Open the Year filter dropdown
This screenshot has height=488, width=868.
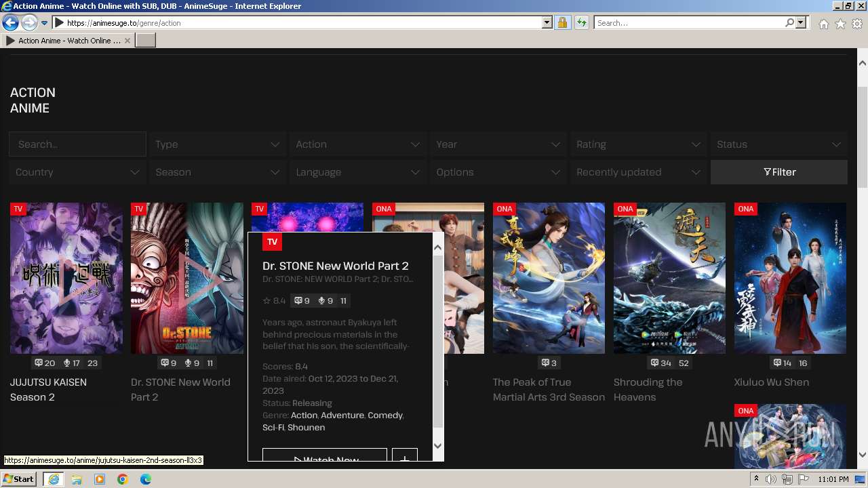pos(498,144)
